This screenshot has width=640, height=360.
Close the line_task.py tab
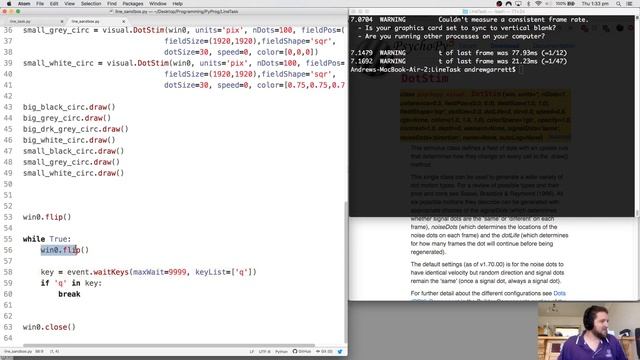(x=62, y=21)
